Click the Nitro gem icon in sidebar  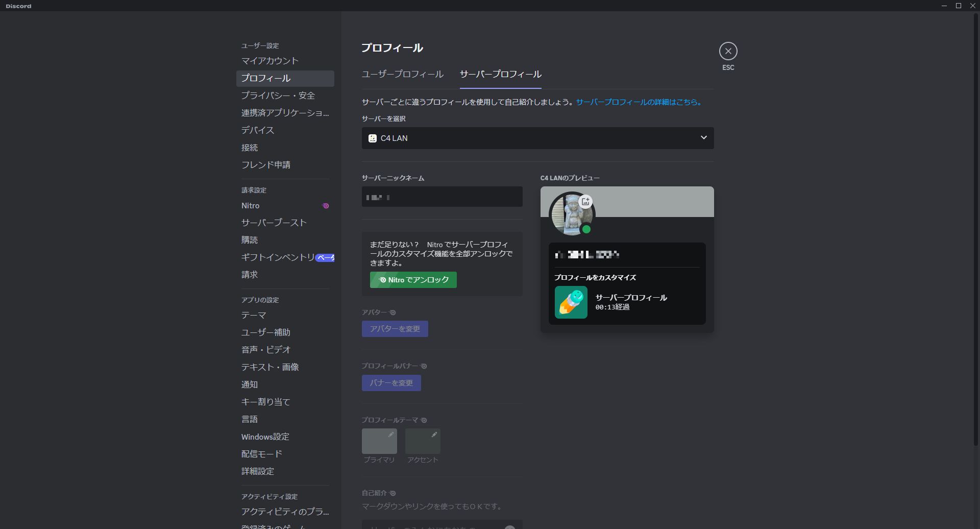(325, 205)
